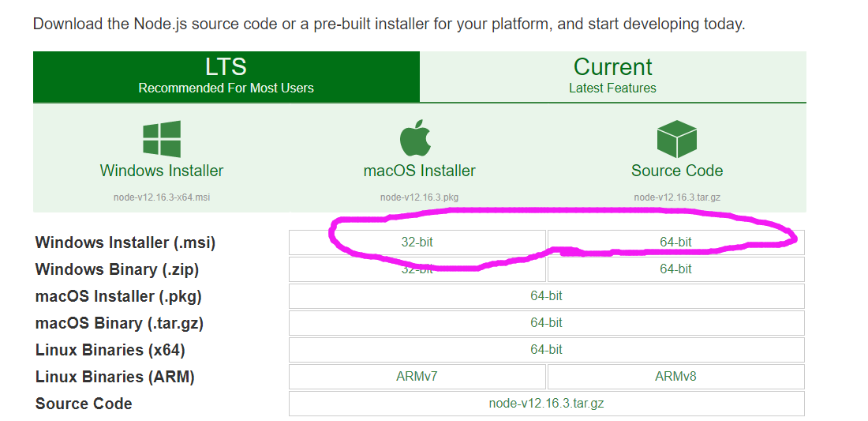The height and width of the screenshot is (421, 868).
Task: Click node-v12.16.3.tar.gz in the Source Code row
Action: pos(546,404)
